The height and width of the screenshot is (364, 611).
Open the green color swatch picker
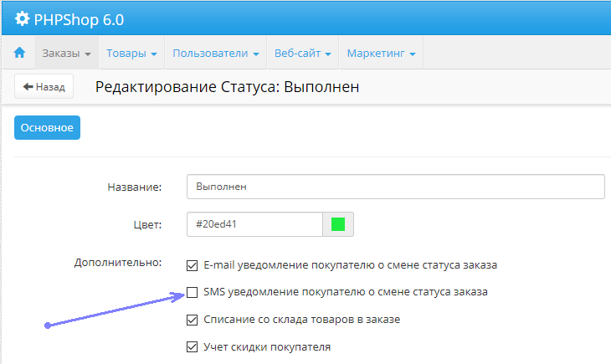coord(338,224)
